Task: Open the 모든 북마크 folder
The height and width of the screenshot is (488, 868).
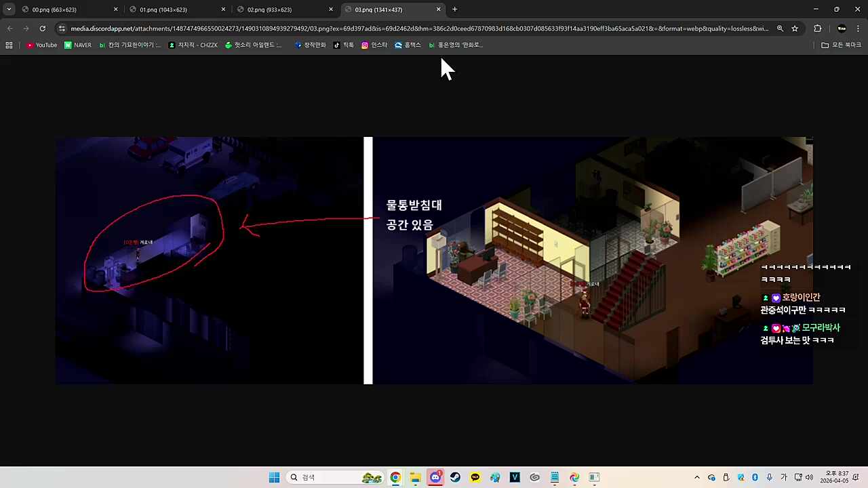Action: 841,45
